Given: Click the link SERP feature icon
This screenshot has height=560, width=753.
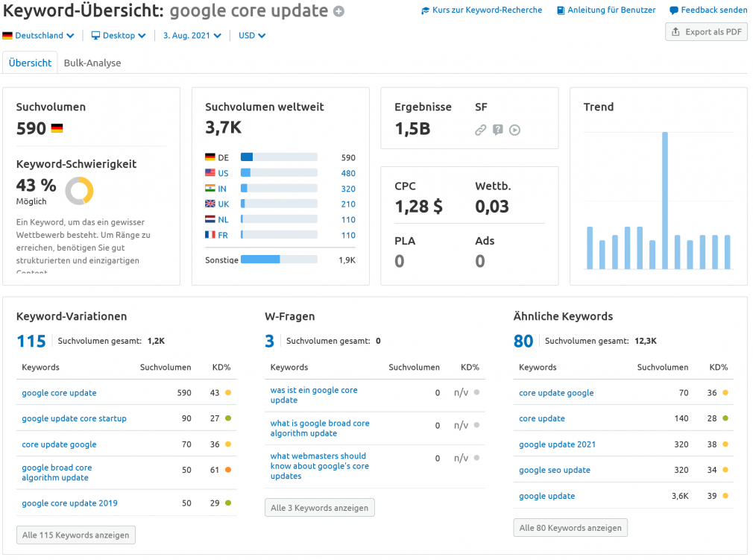Looking at the screenshot, I should [x=481, y=130].
